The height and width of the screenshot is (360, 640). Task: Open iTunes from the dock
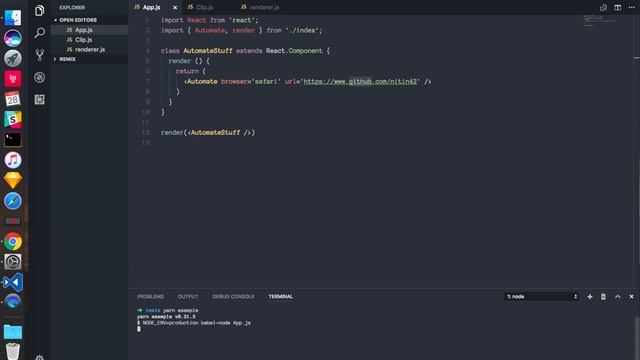pos(13,160)
